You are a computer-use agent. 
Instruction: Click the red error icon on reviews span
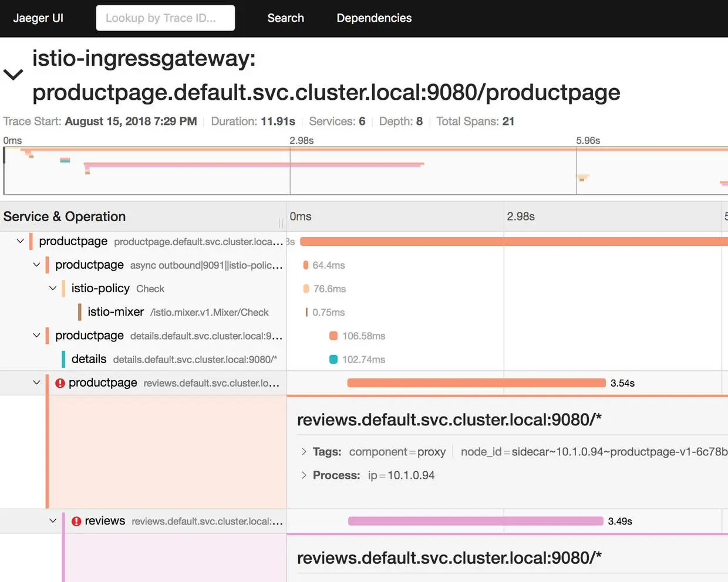(76, 521)
